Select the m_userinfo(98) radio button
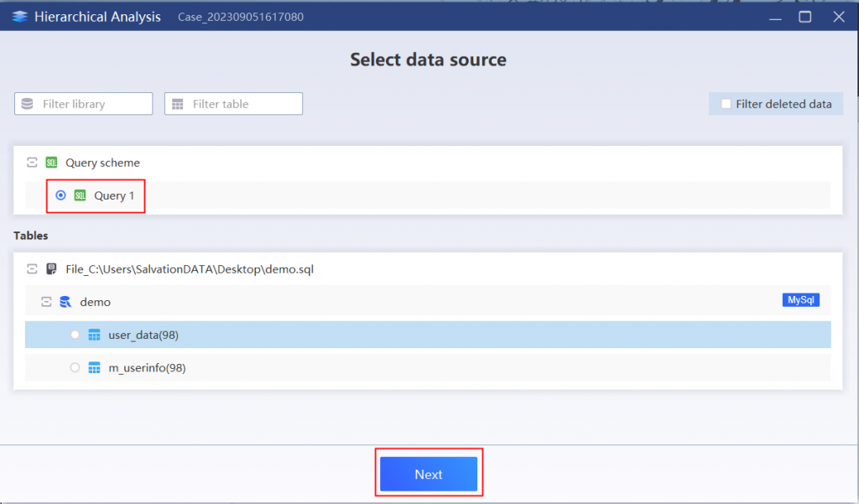The image size is (859, 504). click(75, 367)
